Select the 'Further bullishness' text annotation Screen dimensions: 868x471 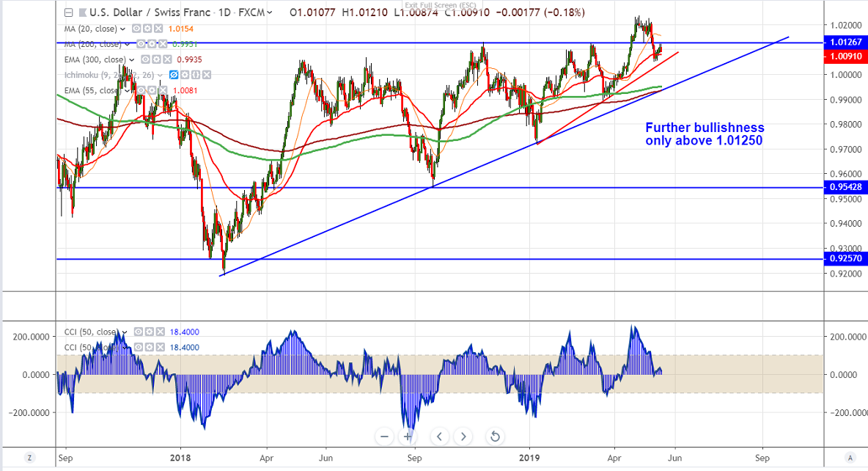(x=704, y=134)
